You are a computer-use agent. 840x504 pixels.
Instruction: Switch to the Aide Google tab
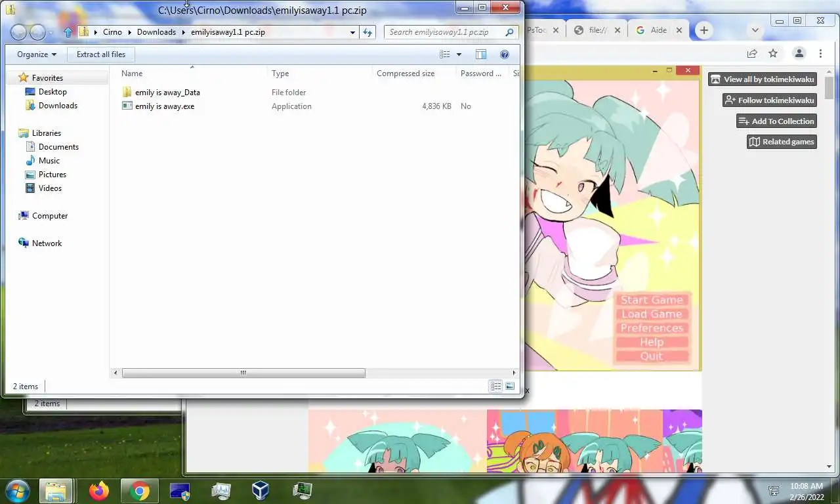coord(658,30)
